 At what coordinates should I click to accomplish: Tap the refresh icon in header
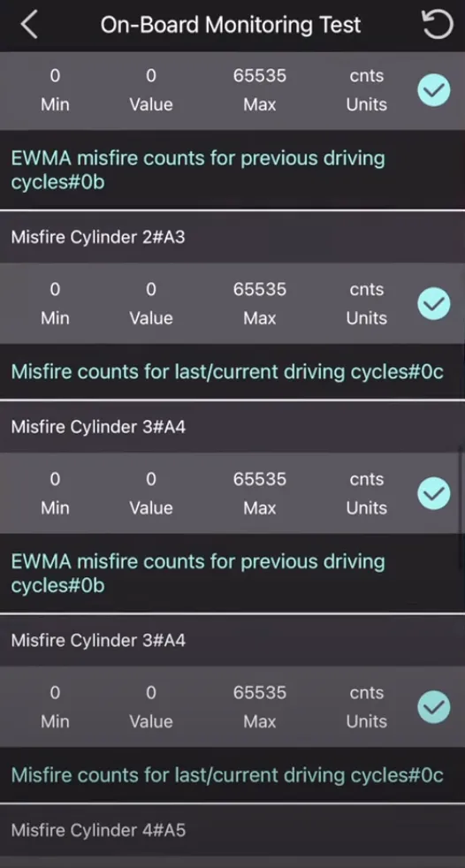pos(438,25)
